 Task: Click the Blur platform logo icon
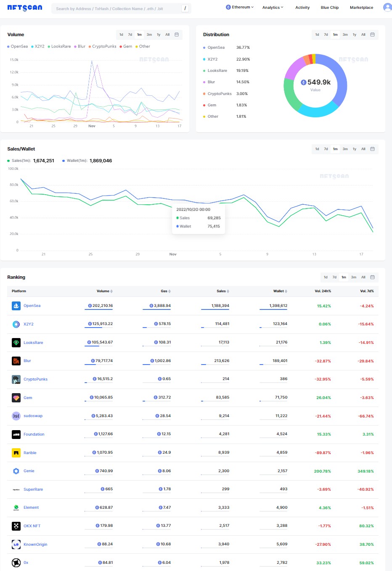tap(16, 361)
